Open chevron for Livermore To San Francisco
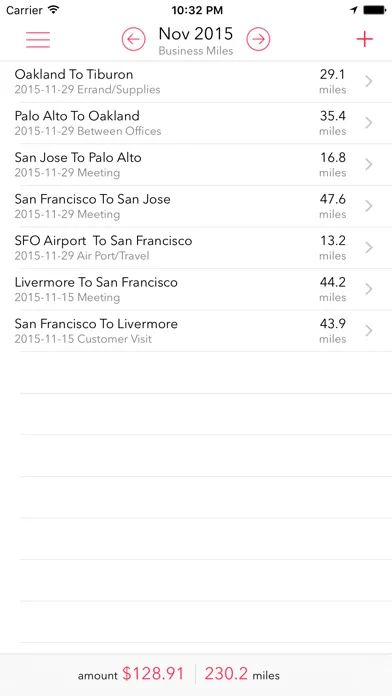 coord(368,289)
